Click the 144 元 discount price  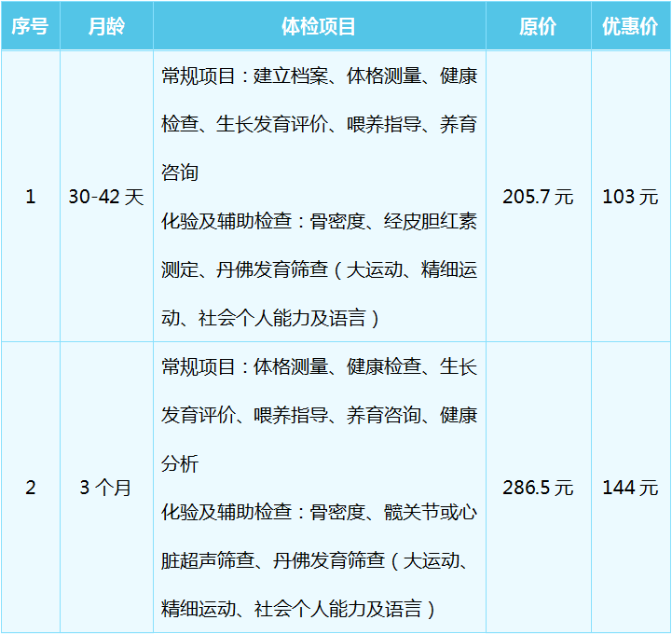pos(630,488)
